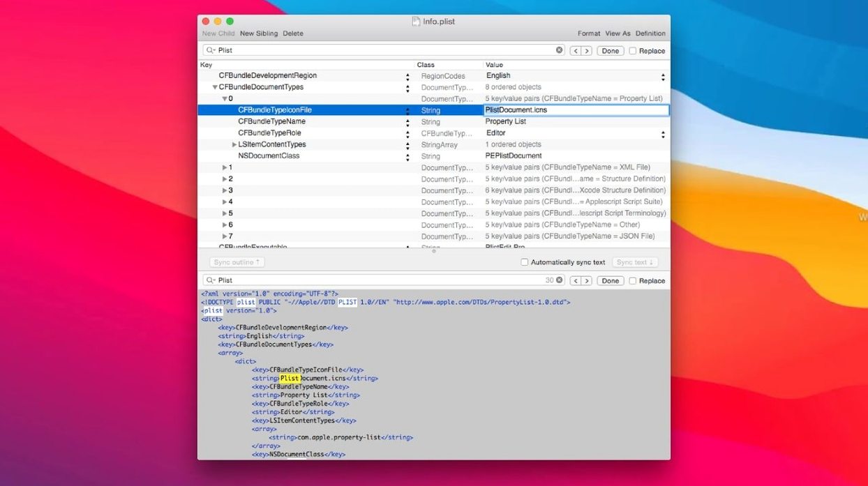Go to previous match in lower find bar
Image resolution: width=868 pixels, height=486 pixels.
coord(576,281)
